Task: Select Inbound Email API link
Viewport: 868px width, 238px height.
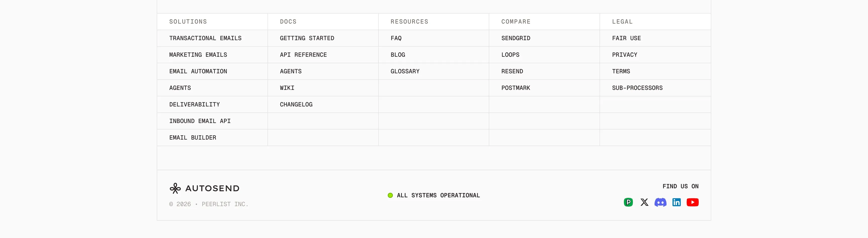Action: click(x=200, y=121)
